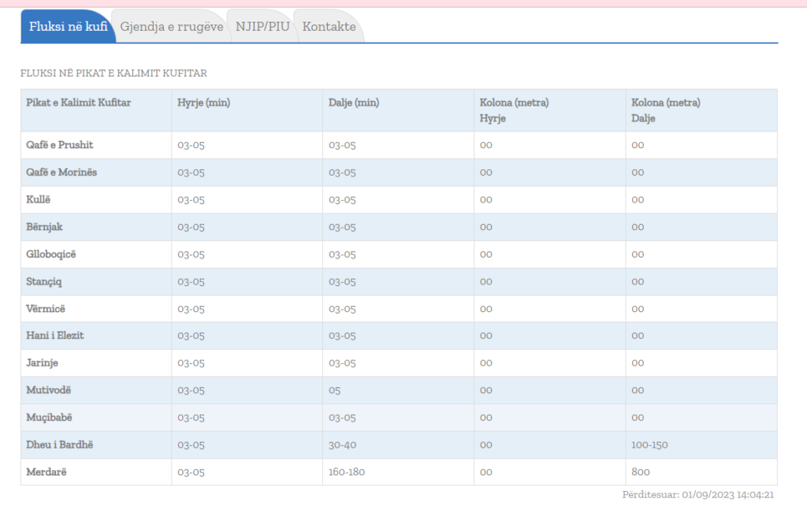This screenshot has height=532, width=807.
Task: Click Dheu i Bardhë exit column 100-150
Action: tap(649, 445)
